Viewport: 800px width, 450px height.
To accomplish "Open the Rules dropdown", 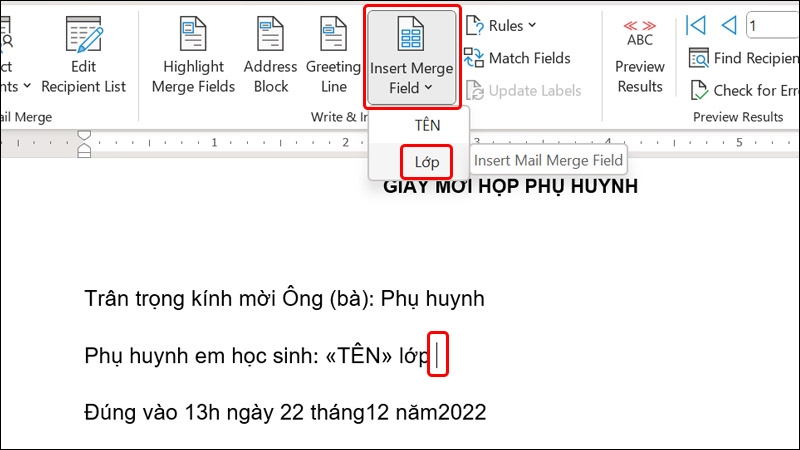I will [501, 26].
